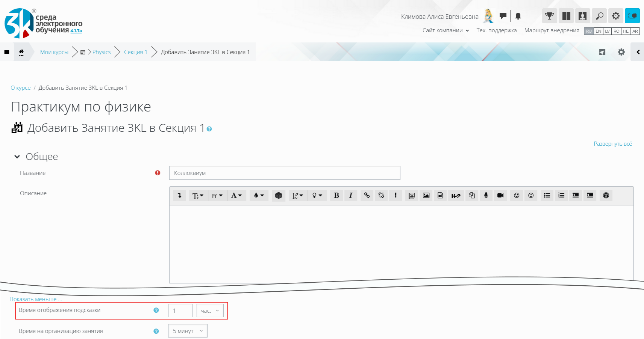Open notifications bell in the header

518,16
